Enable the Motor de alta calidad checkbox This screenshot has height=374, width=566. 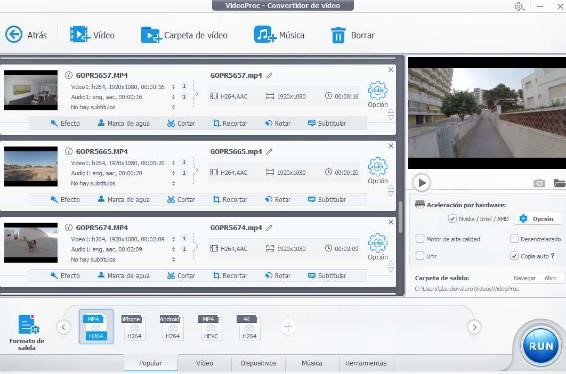420,239
